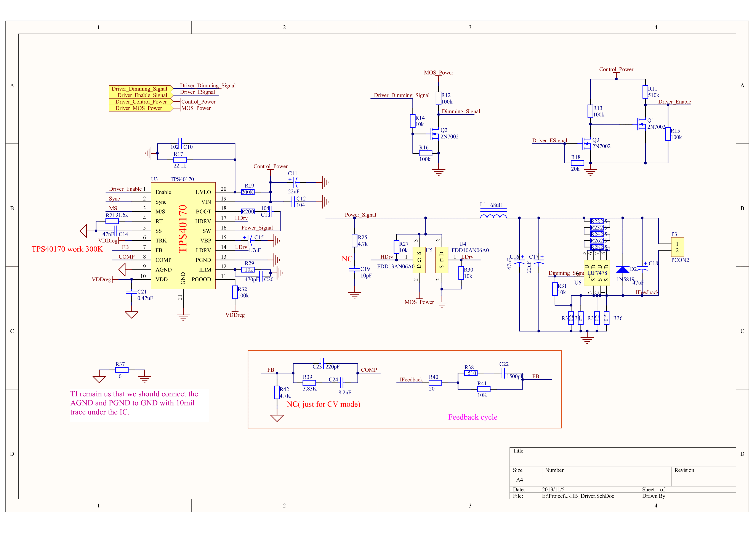Select the P3 PCON2 connector
The width and height of the screenshot is (756, 534).
[x=677, y=247]
